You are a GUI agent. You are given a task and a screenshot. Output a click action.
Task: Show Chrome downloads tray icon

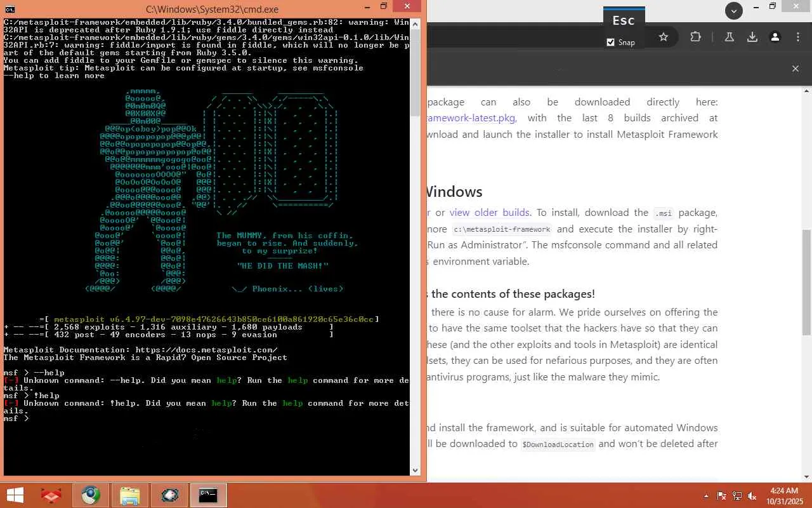point(752,37)
